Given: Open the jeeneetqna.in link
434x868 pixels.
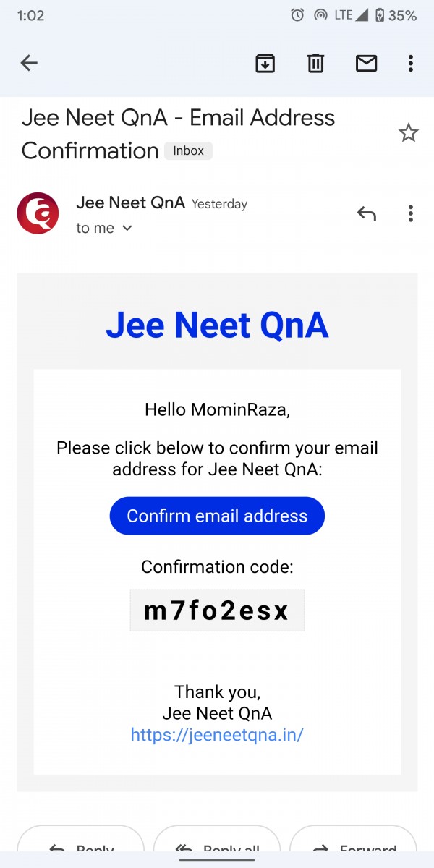Looking at the screenshot, I should coord(217,735).
